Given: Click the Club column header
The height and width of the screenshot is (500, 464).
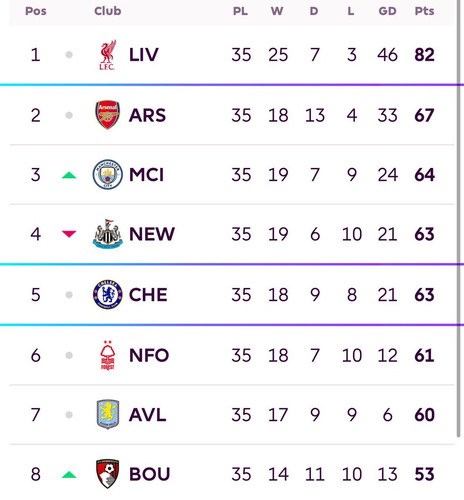Looking at the screenshot, I should (107, 11).
